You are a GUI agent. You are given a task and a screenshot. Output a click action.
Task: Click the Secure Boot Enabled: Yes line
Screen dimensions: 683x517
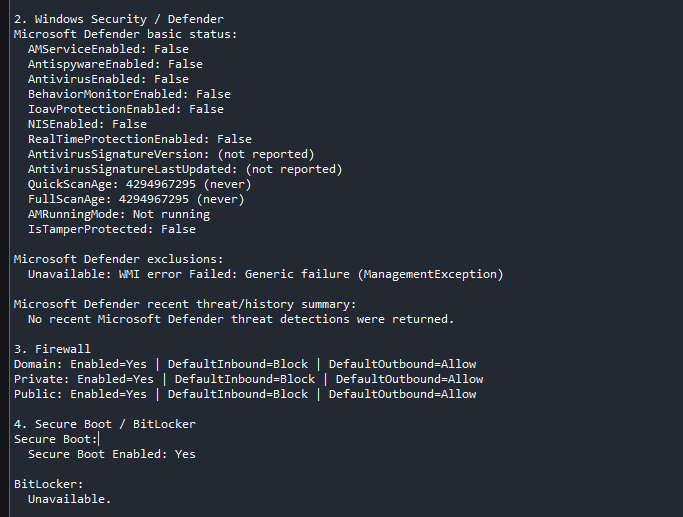tap(112, 454)
